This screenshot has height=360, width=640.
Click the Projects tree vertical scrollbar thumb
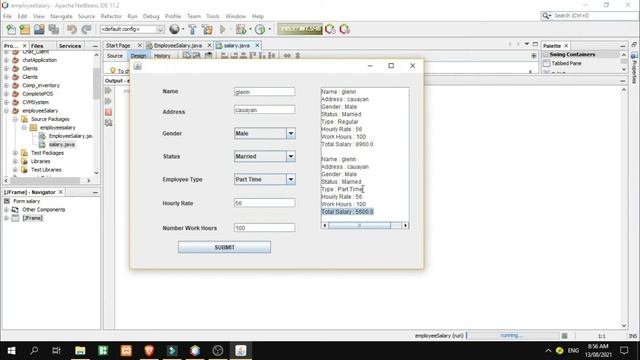click(x=96, y=84)
